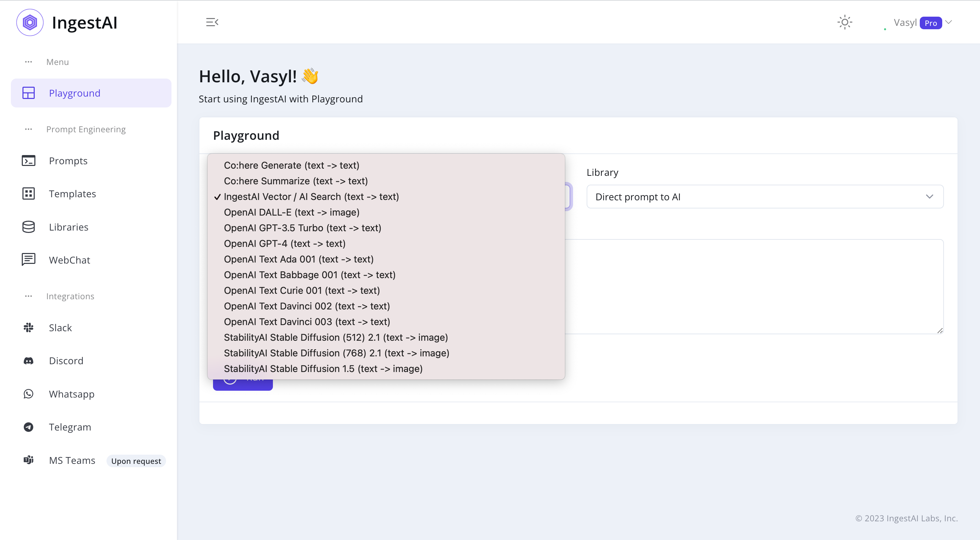Click the IngestAI hexagon logo
The width and height of the screenshot is (980, 540).
point(30,22)
